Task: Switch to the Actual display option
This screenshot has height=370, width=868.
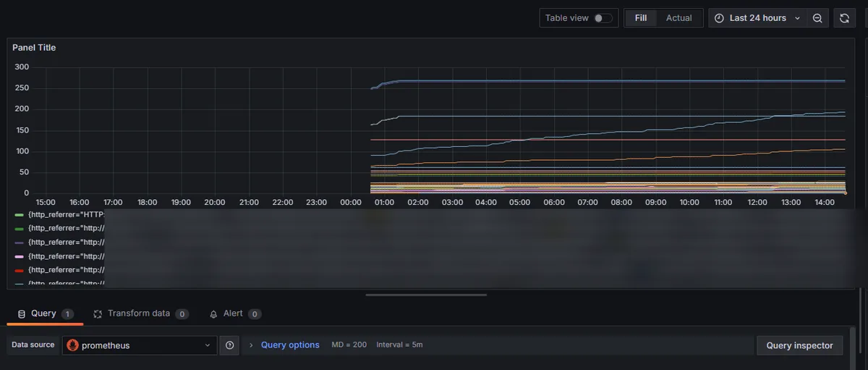Action: (678, 18)
